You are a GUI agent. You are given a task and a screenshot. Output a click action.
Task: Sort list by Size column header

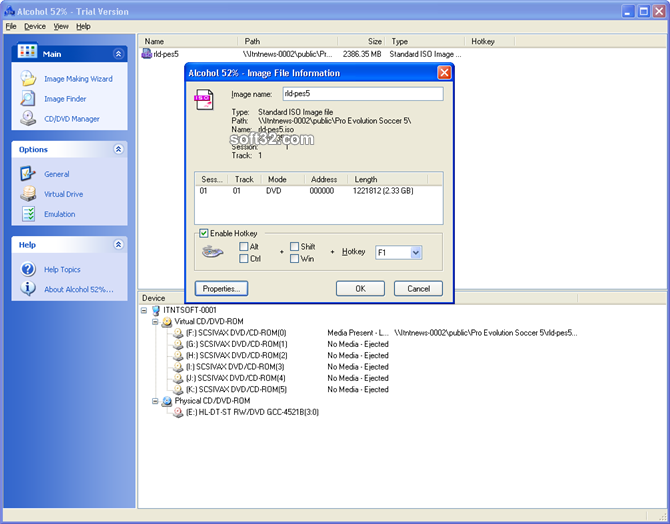click(361, 41)
